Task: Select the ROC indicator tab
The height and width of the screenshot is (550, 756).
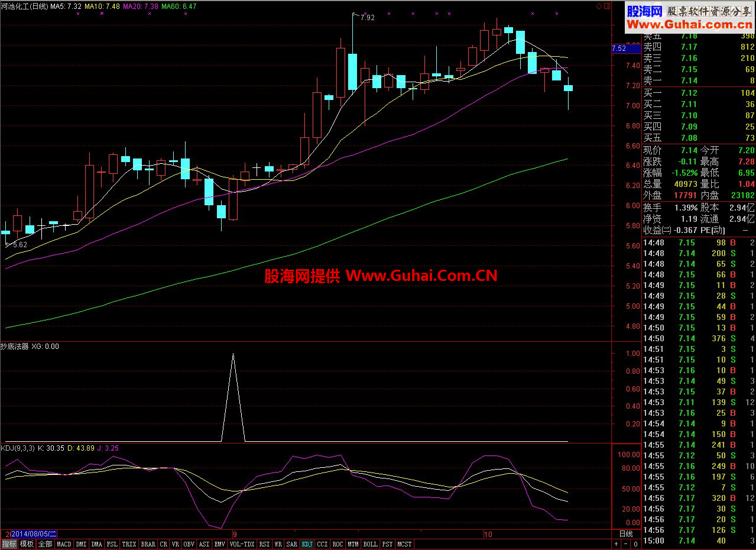Action: click(x=338, y=543)
